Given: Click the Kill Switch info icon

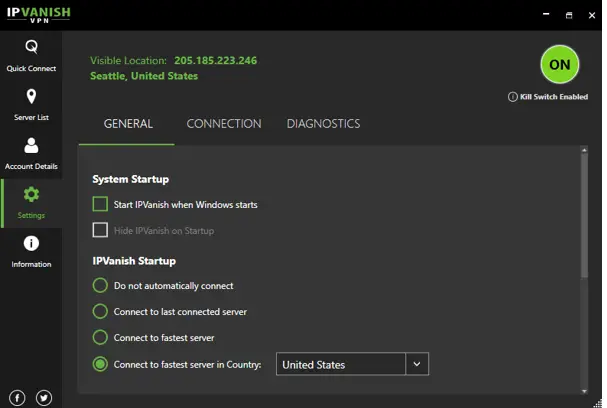Looking at the screenshot, I should click(513, 97).
